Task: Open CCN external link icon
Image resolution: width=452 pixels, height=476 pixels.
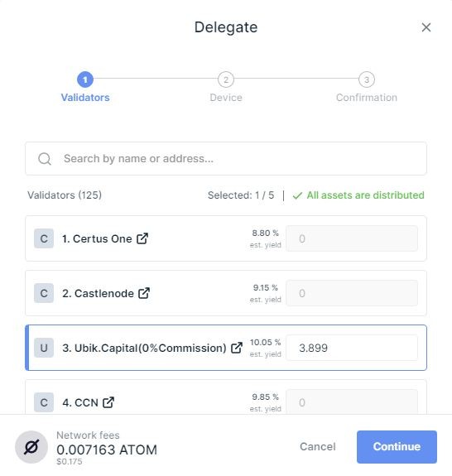Action: (x=108, y=402)
